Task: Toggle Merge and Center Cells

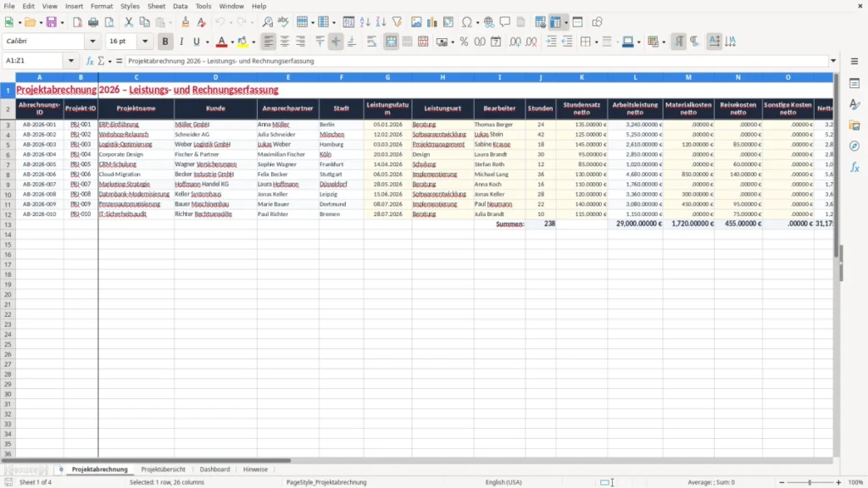Action: [391, 42]
